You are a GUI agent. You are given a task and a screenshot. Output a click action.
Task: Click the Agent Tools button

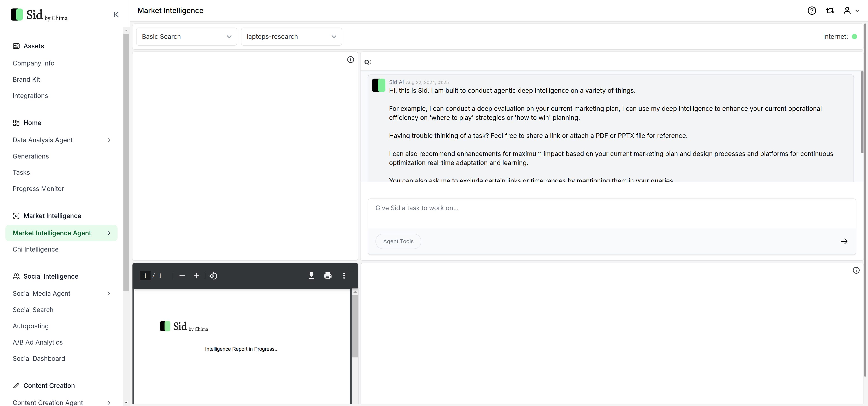[x=398, y=241]
